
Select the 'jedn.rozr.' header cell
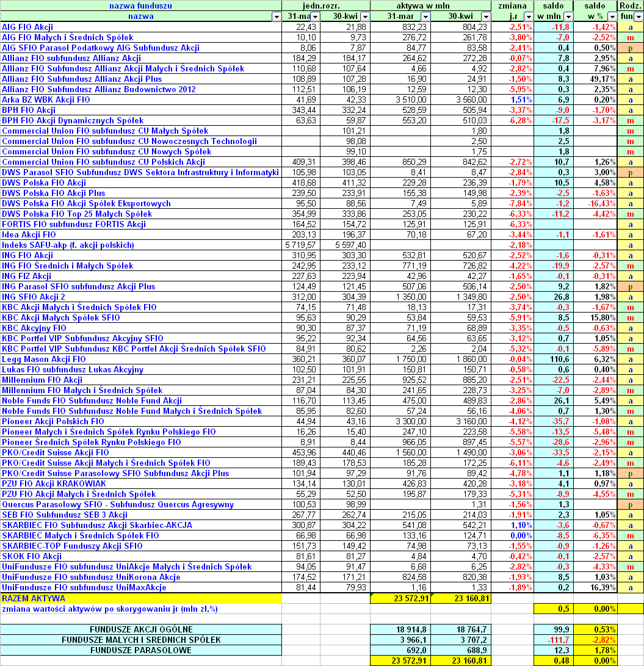click(326, 5)
